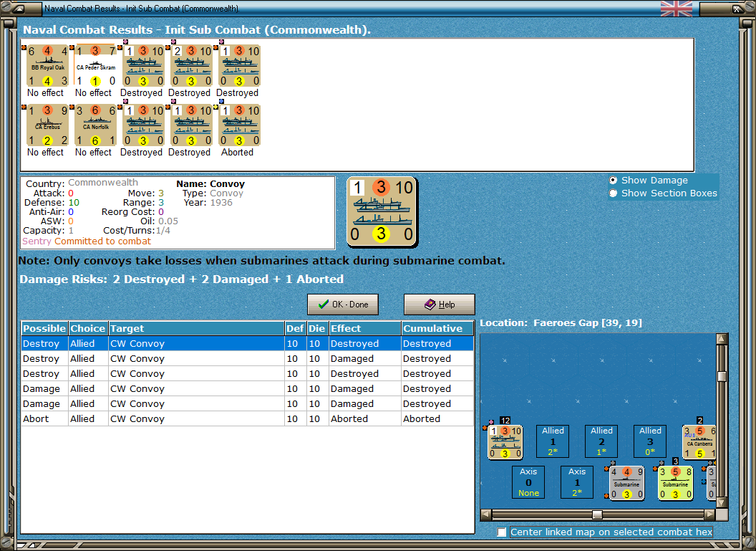756x551 pixels.
Task: Select the CA Erebus ship counter
Action: click(x=47, y=125)
